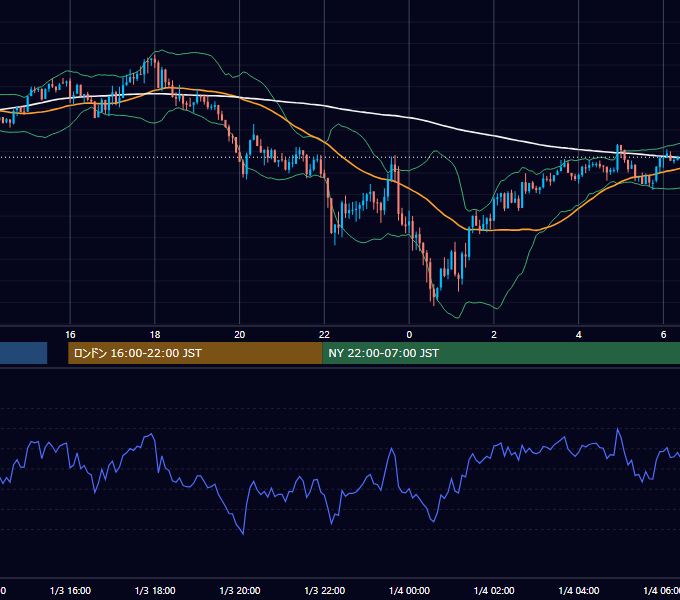Click the 1/4 04:00 label on the indicator axis
The image size is (680, 600).
(x=579, y=591)
